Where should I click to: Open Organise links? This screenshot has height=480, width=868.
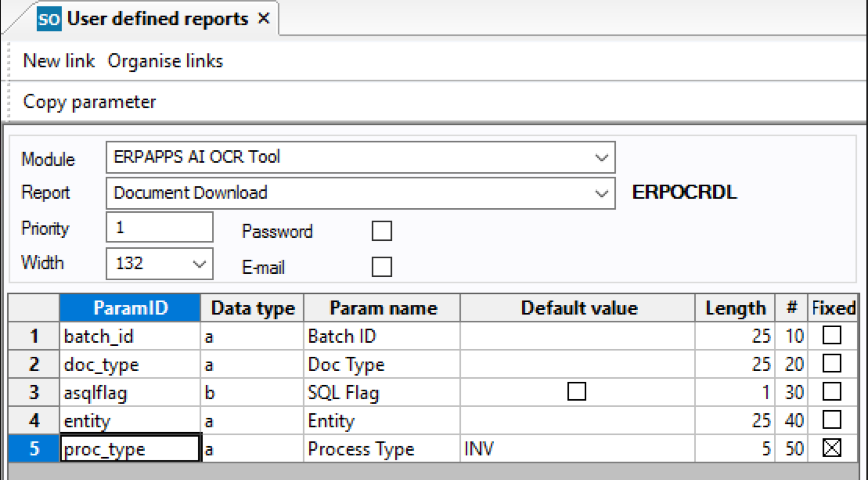pyautogui.click(x=165, y=61)
